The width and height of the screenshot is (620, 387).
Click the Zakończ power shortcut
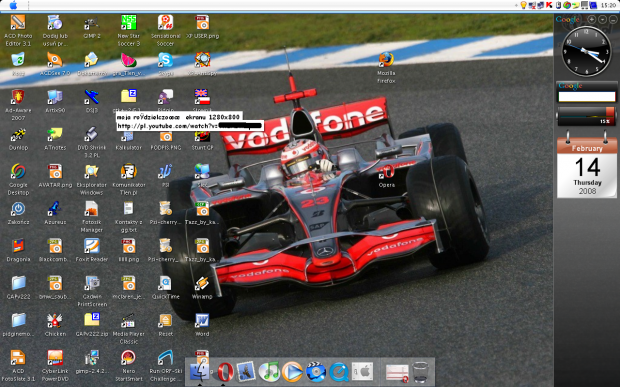[18, 213]
